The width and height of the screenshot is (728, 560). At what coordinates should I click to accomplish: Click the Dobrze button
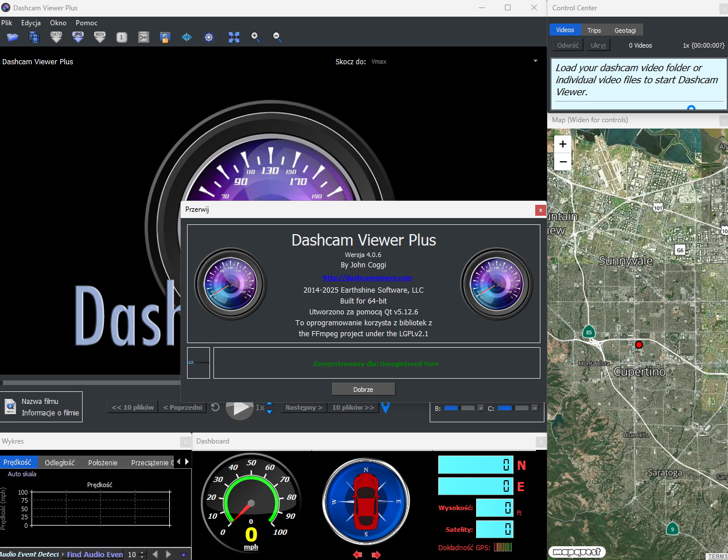(x=363, y=389)
